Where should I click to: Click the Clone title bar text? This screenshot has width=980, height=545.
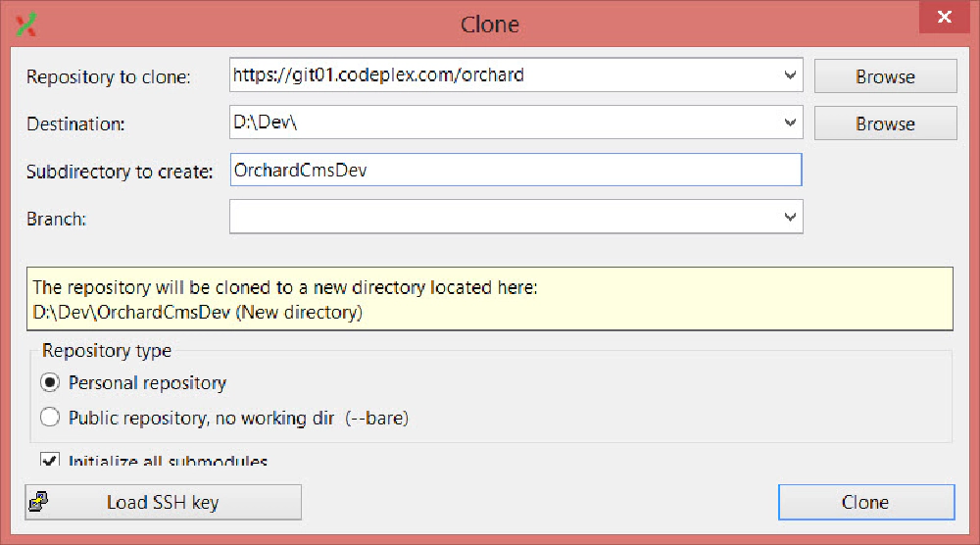(489, 25)
